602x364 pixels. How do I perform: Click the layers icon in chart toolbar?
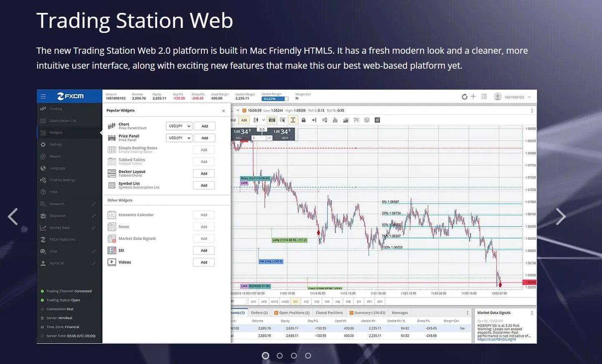[x=367, y=120]
